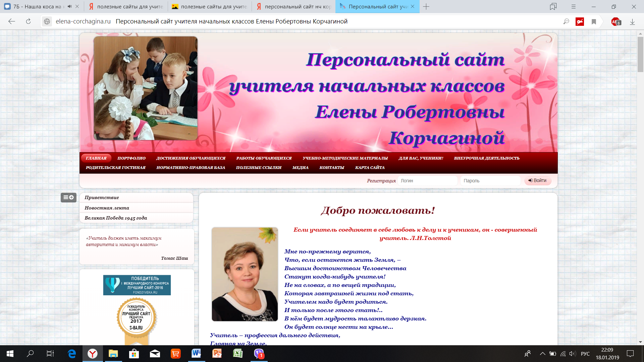Switch to 'персональный сайт нч' browser tab
Viewport: 644px width, 362px height.
tap(294, 6)
